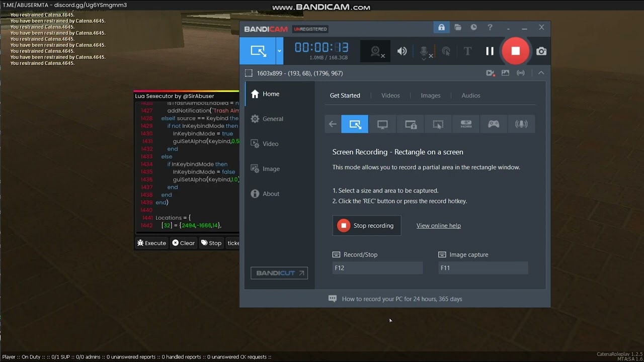
Task: Toggle the speaker sound icon
Action: [402, 51]
